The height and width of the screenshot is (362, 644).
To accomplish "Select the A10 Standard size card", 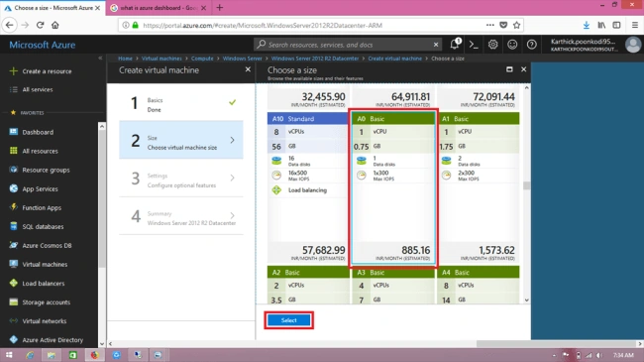I will [307, 188].
